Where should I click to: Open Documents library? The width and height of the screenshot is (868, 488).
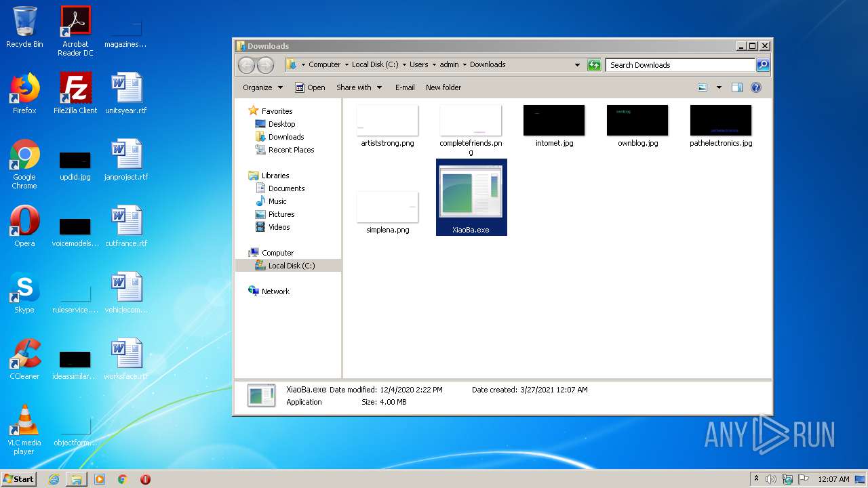[x=280, y=188]
